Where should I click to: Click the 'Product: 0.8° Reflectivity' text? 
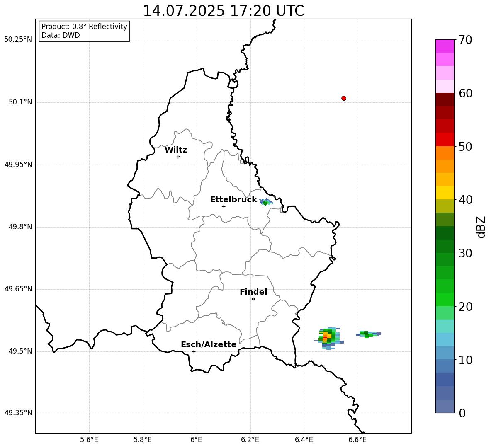(x=84, y=27)
